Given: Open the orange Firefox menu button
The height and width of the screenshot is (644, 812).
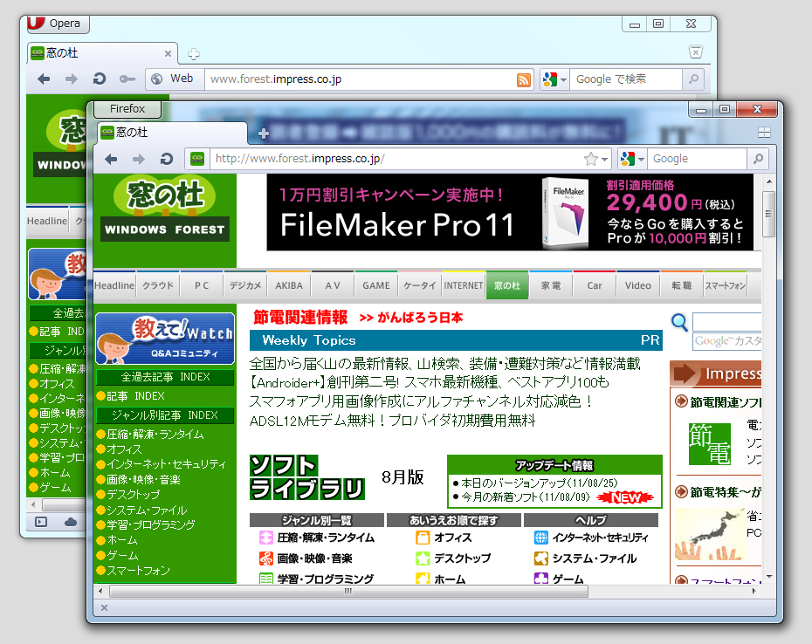Looking at the screenshot, I should [x=127, y=108].
